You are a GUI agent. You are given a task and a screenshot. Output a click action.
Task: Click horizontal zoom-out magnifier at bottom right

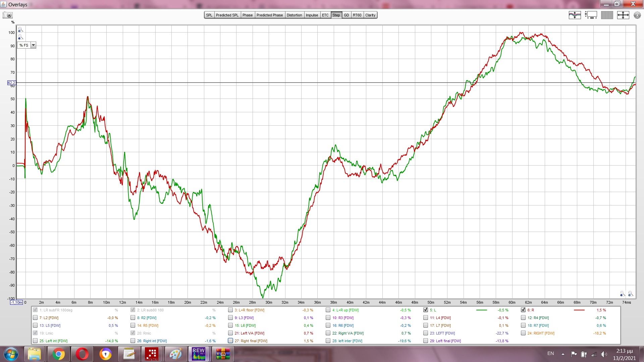pos(623,294)
